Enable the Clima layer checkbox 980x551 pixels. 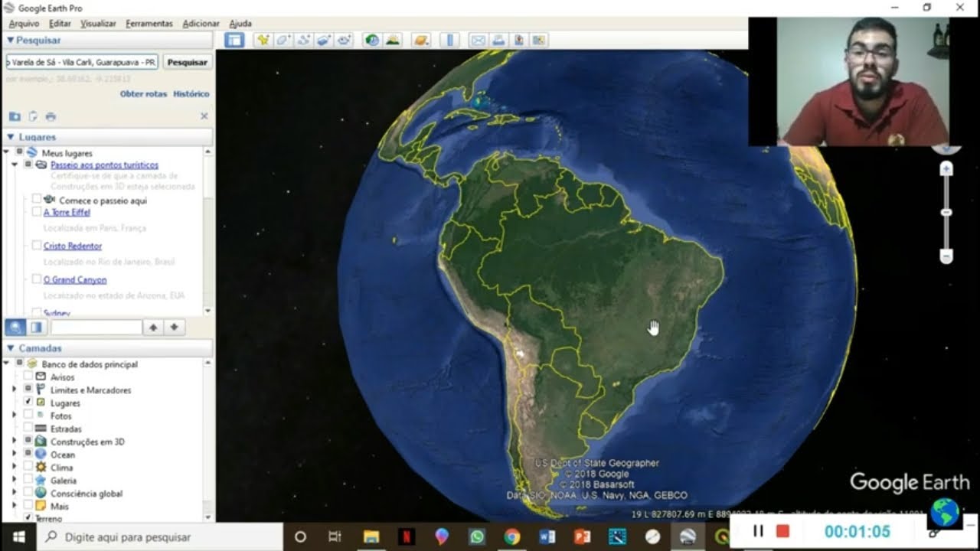click(x=28, y=467)
